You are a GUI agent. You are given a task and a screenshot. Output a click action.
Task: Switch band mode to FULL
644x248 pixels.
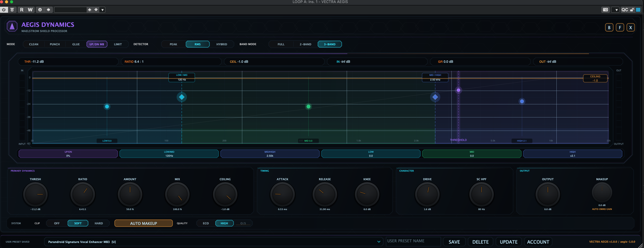pos(281,44)
